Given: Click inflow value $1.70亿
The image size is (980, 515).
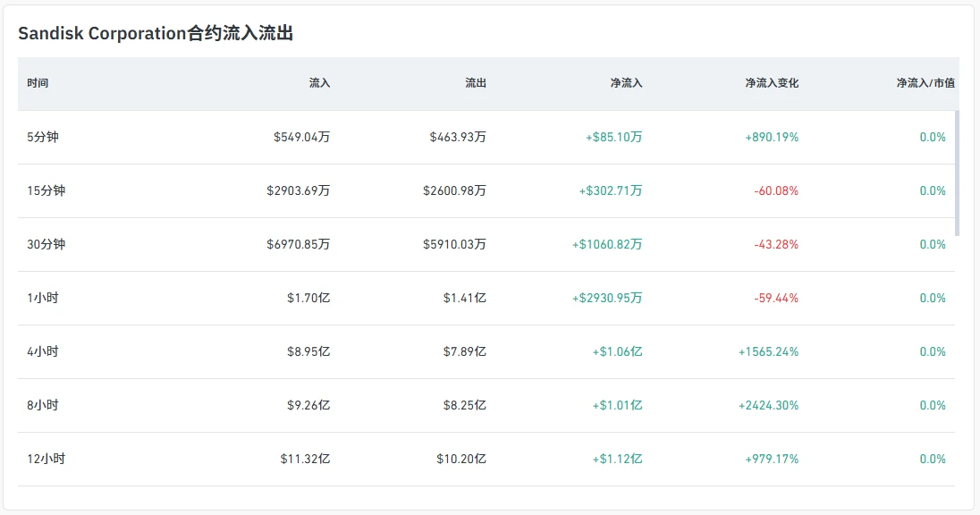Looking at the screenshot, I should coord(308,298).
